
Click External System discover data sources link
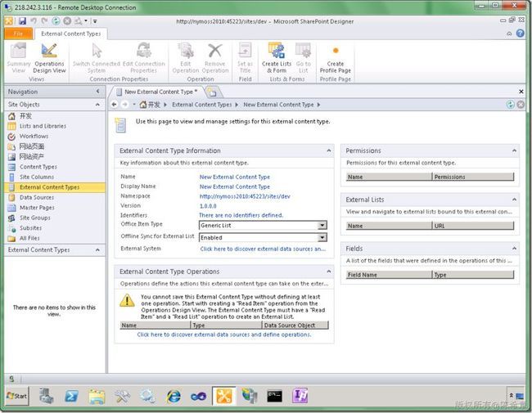click(x=263, y=249)
